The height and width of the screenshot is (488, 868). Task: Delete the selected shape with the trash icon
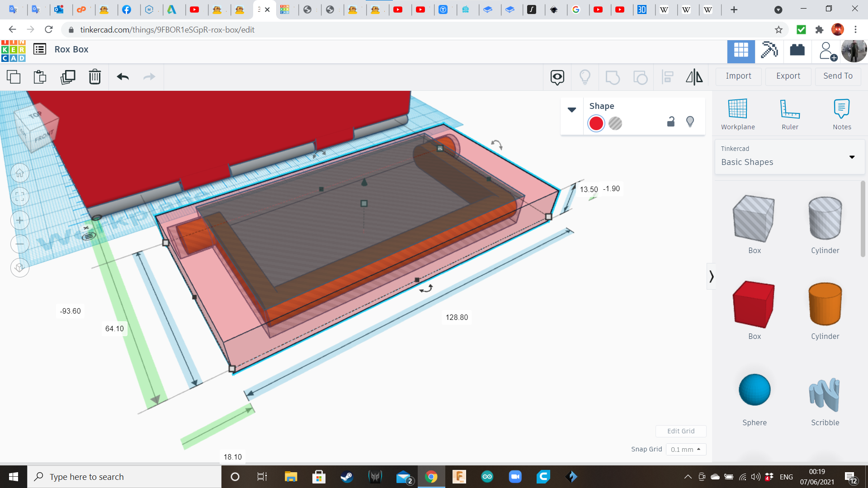click(95, 77)
